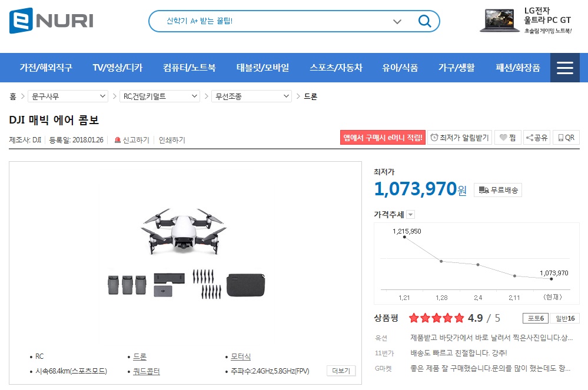Click the 주파수:2.4GHz,5.8GHz(FPV) spec text
Image resolution: width=588 pixels, height=390 pixels.
click(x=270, y=371)
